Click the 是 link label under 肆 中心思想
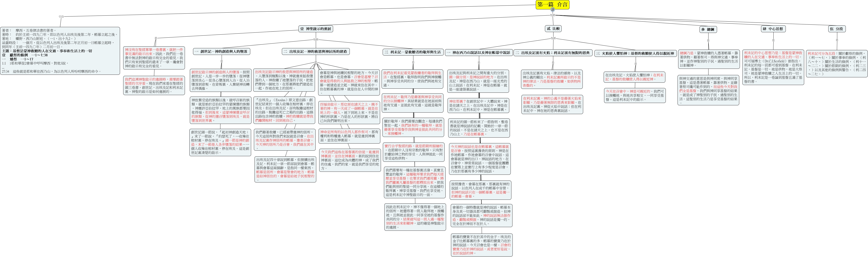This screenshot has height=257, width=868. tap(773, 40)
